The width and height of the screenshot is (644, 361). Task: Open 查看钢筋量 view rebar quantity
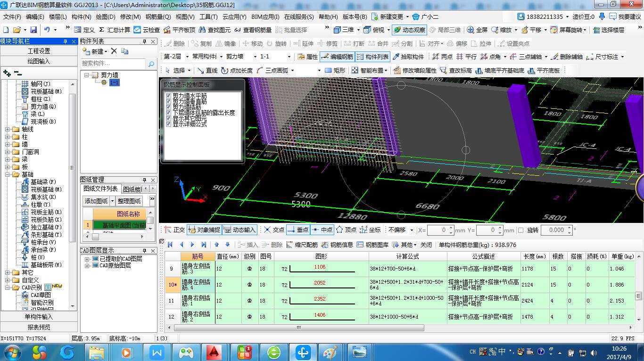click(x=253, y=30)
